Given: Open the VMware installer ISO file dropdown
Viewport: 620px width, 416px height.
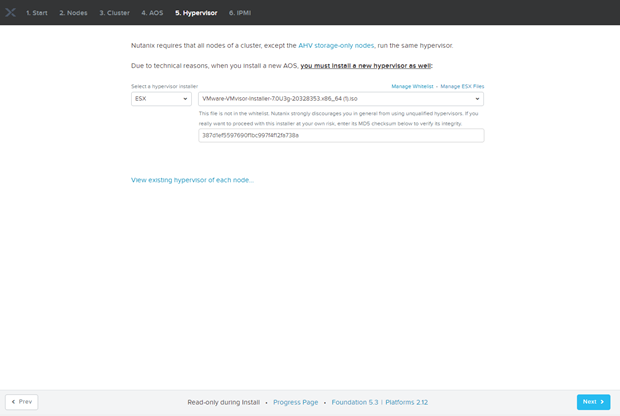Looking at the screenshot, I should pyautogui.click(x=341, y=99).
